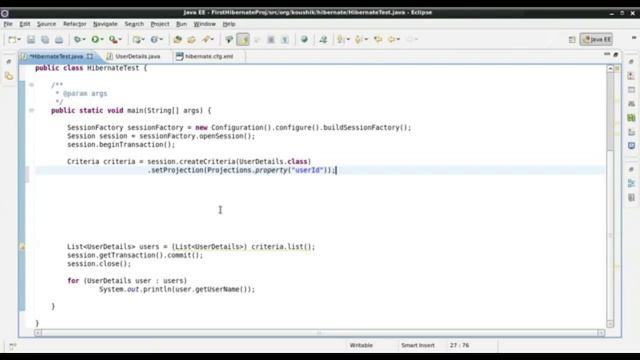Save the current file with Save icon
Image resolution: width=640 pixels, height=360 pixels.
pyautogui.click(x=31, y=40)
